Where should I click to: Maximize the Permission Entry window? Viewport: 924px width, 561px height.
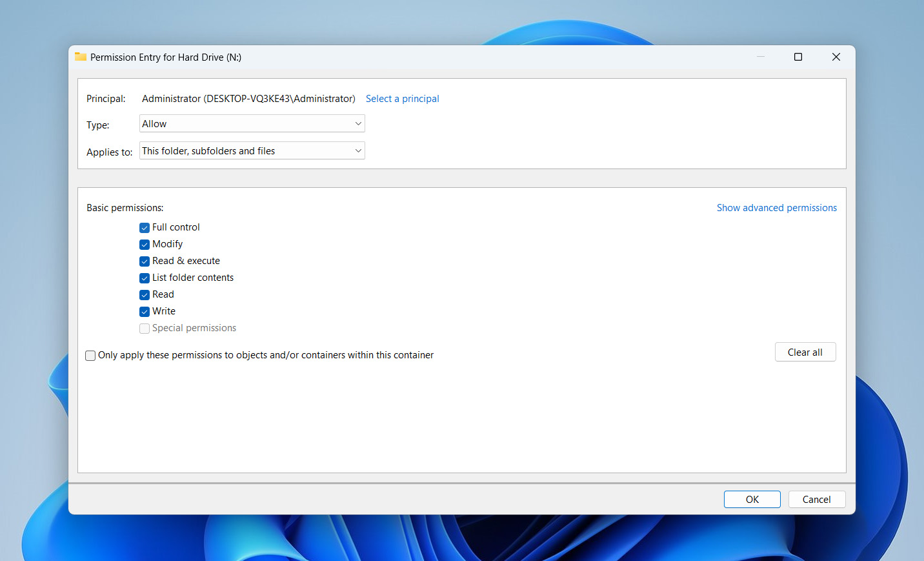[798, 57]
